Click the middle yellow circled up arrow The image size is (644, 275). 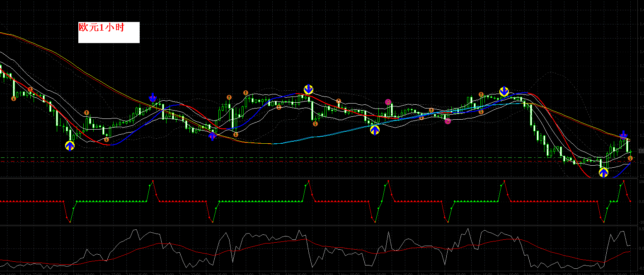[x=375, y=130]
